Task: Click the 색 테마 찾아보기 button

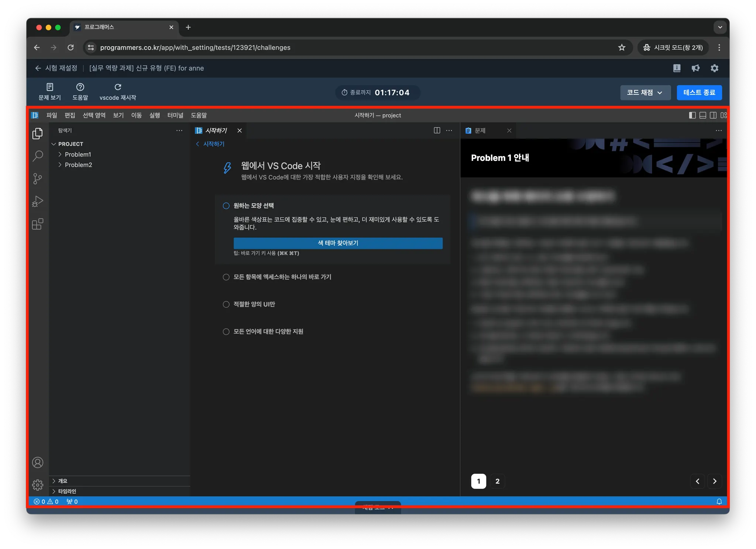Action: tap(338, 243)
